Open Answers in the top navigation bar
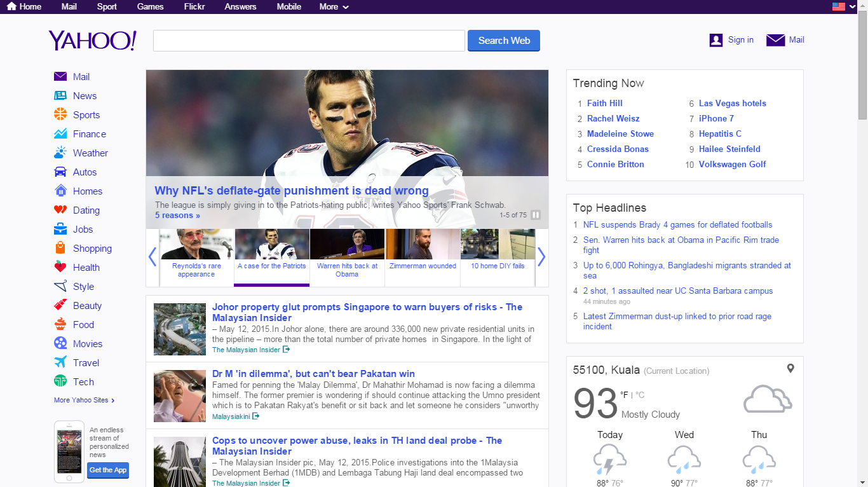 tap(240, 6)
